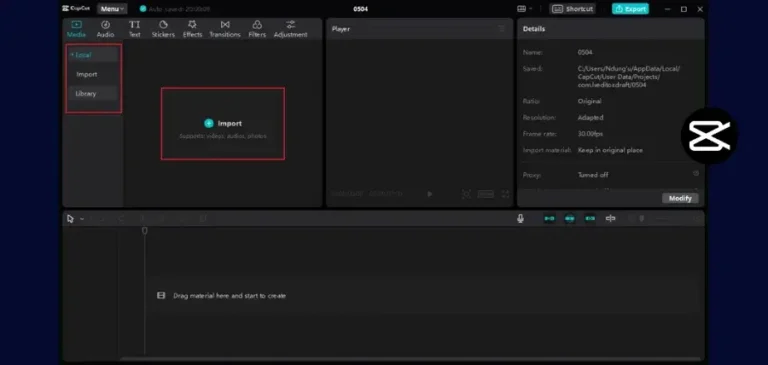The image size is (768, 365).
Task: Open the Media tab
Action: tap(76, 29)
